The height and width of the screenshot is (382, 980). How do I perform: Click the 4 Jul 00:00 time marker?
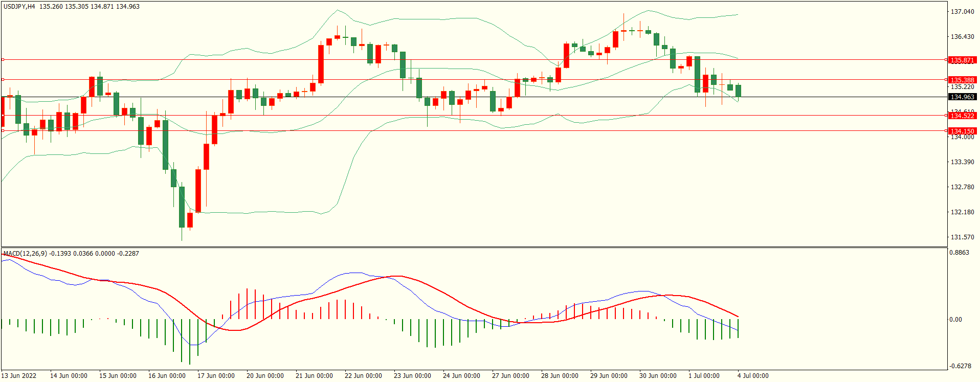point(752,376)
